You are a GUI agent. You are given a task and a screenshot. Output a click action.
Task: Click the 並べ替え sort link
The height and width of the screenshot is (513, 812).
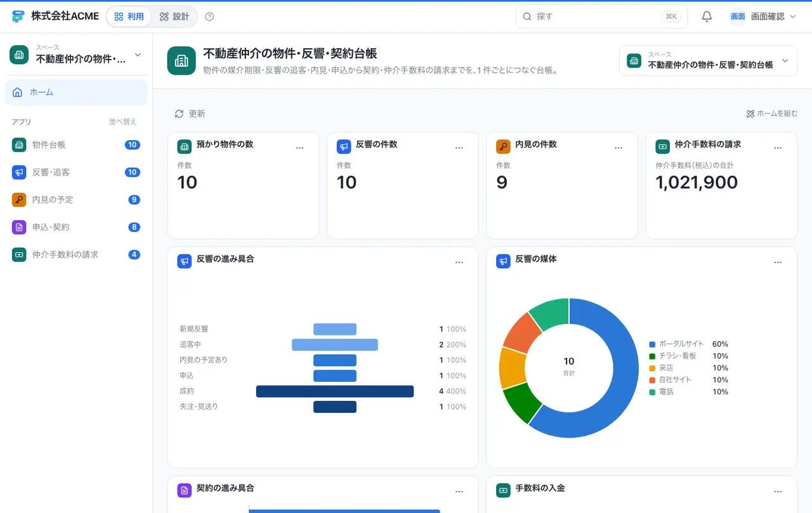(123, 122)
